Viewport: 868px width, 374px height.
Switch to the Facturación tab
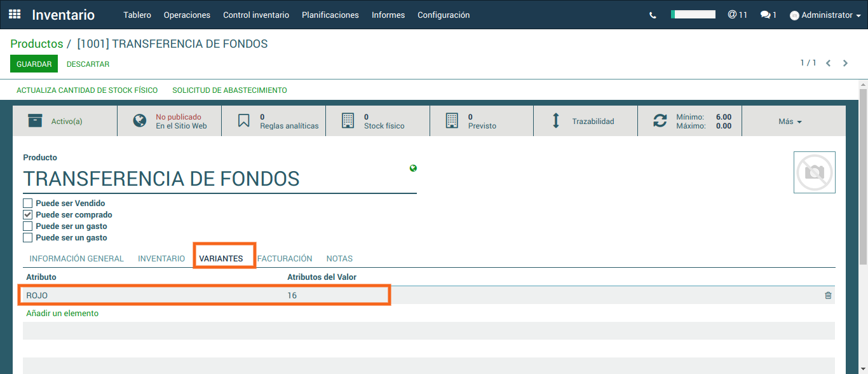point(285,259)
